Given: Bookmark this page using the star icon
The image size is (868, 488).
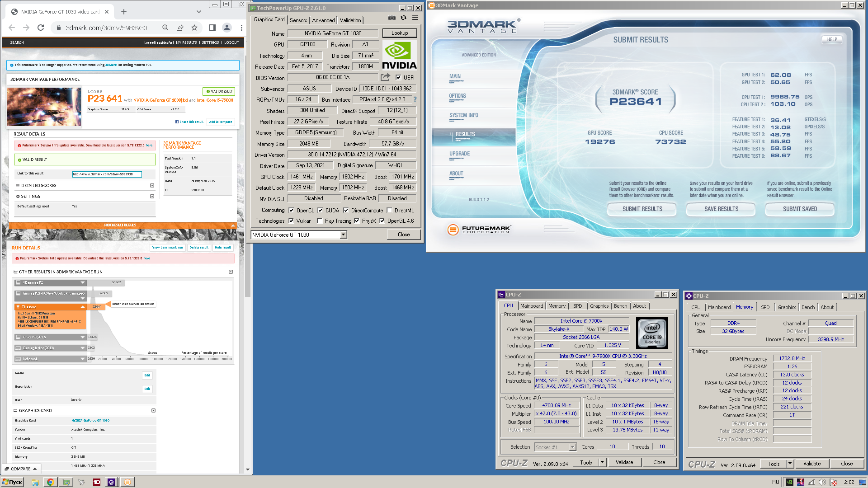Looking at the screenshot, I should (x=194, y=28).
